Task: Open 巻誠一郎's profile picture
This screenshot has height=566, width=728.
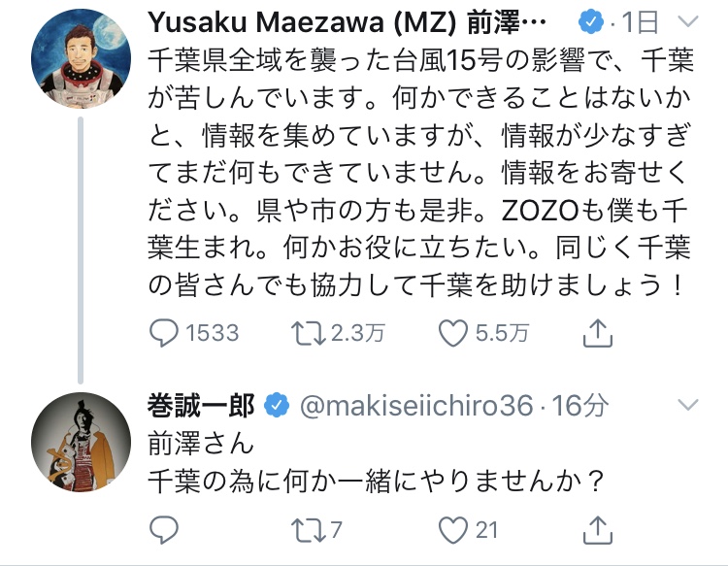Action: pyautogui.click(x=80, y=442)
